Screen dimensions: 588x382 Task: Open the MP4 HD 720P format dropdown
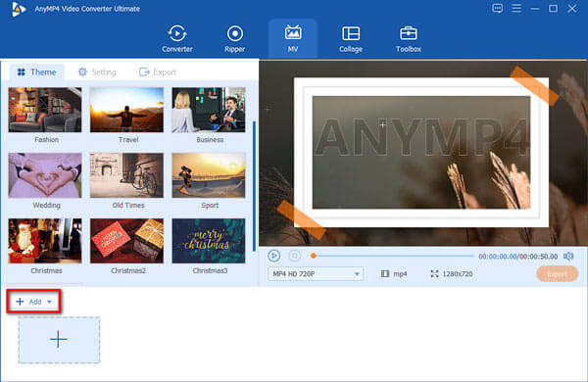pyautogui.click(x=316, y=274)
